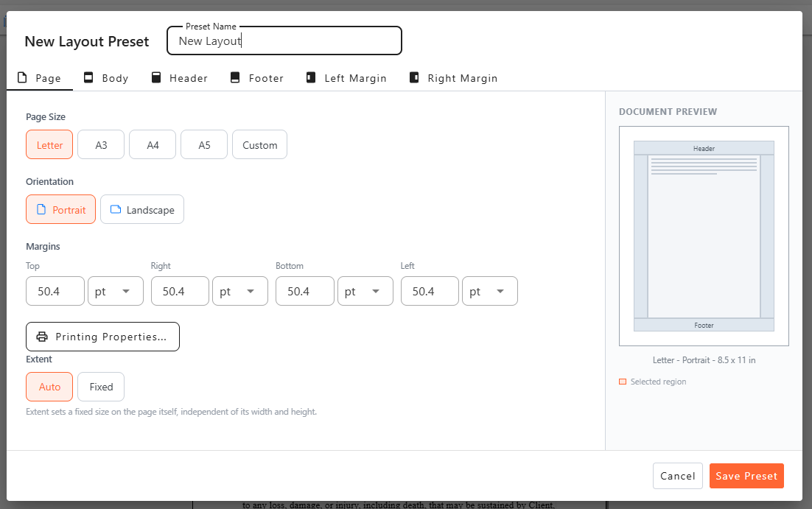The height and width of the screenshot is (509, 812).
Task: Click the Left margin value field
Action: pos(430,291)
